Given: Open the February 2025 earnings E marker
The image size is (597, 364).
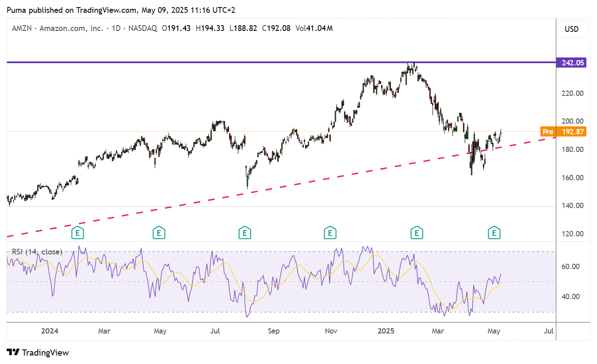Looking at the screenshot, I should click(416, 232).
